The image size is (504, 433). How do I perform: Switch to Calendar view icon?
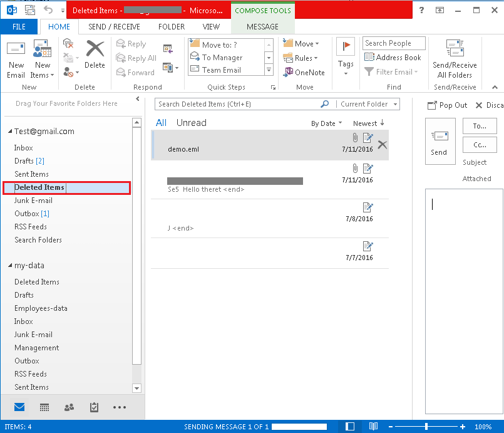click(44, 407)
